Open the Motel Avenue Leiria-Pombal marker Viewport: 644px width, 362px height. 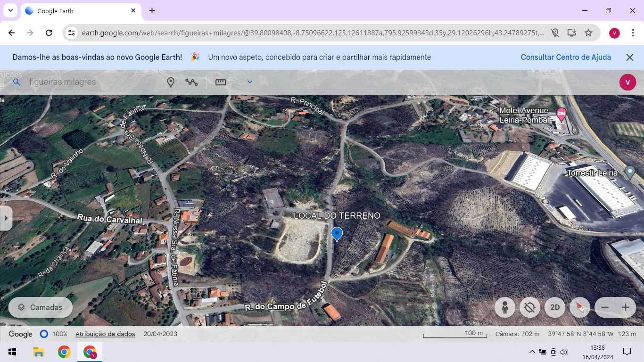coord(561,114)
